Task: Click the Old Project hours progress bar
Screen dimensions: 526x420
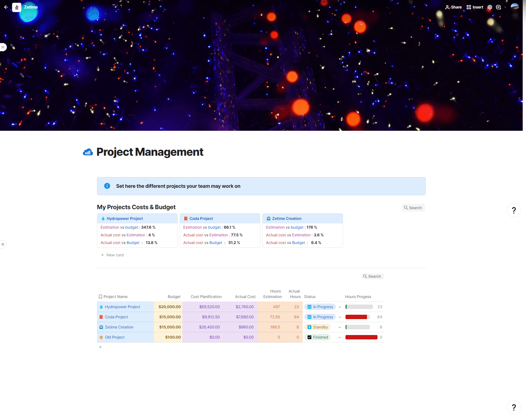Action: 361,337
